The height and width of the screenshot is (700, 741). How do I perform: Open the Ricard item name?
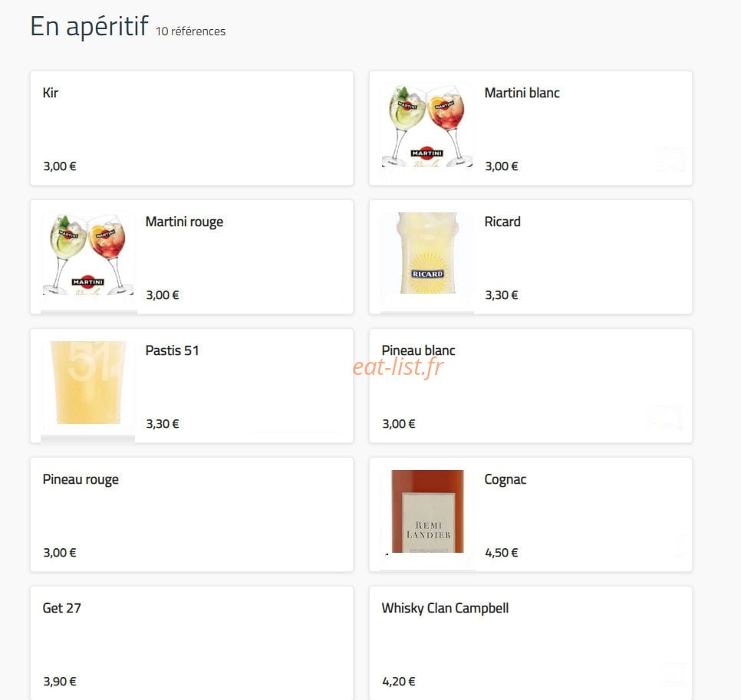502,222
